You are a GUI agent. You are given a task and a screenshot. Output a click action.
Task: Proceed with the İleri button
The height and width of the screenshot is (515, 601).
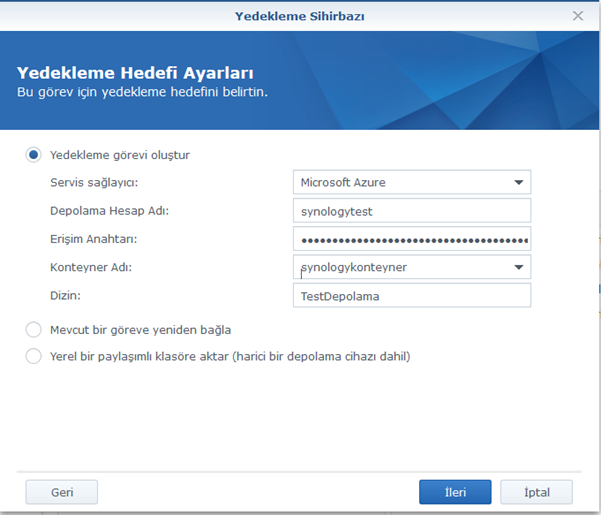(455, 492)
